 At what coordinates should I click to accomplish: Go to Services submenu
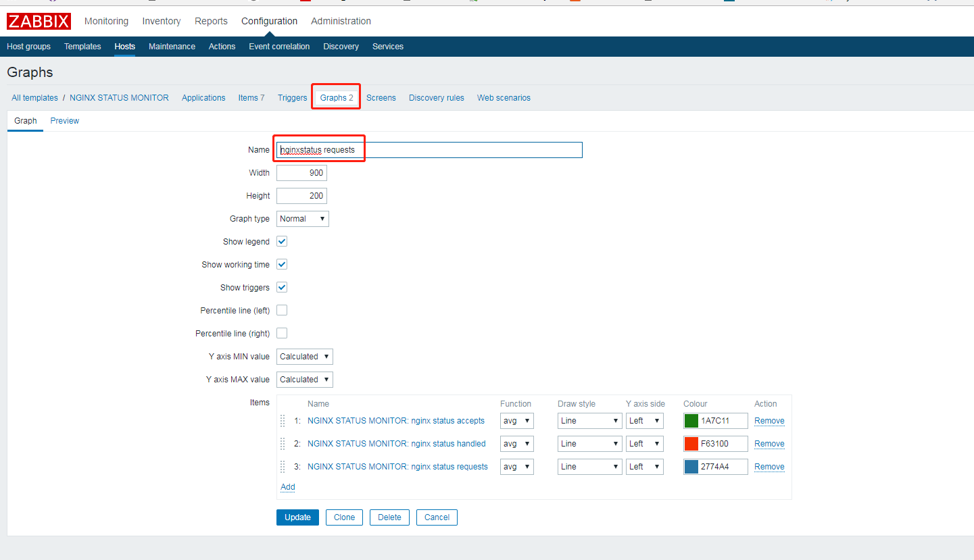[x=388, y=47]
